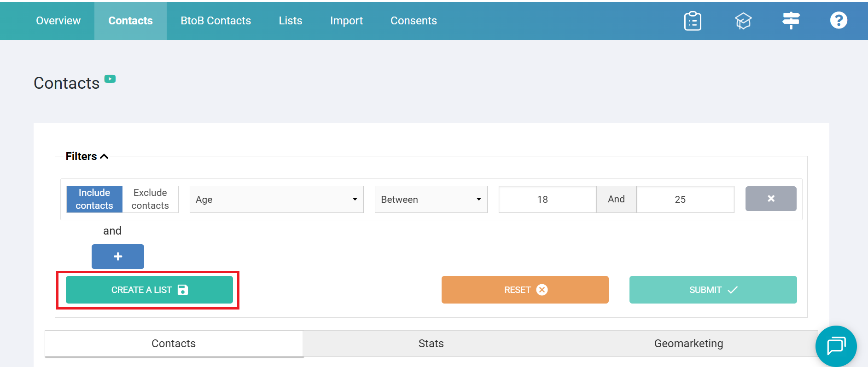Click the Create a List button
Viewport: 868px width, 367px height.
click(149, 290)
